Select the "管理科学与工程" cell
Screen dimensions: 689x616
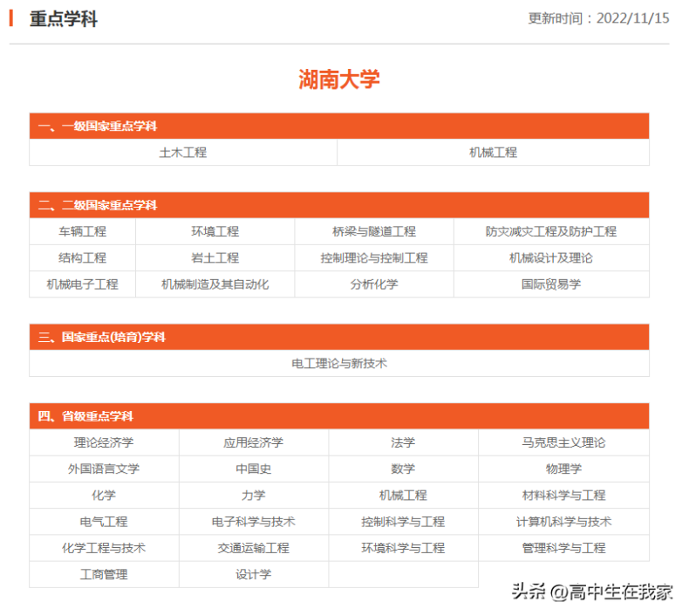[x=563, y=548]
